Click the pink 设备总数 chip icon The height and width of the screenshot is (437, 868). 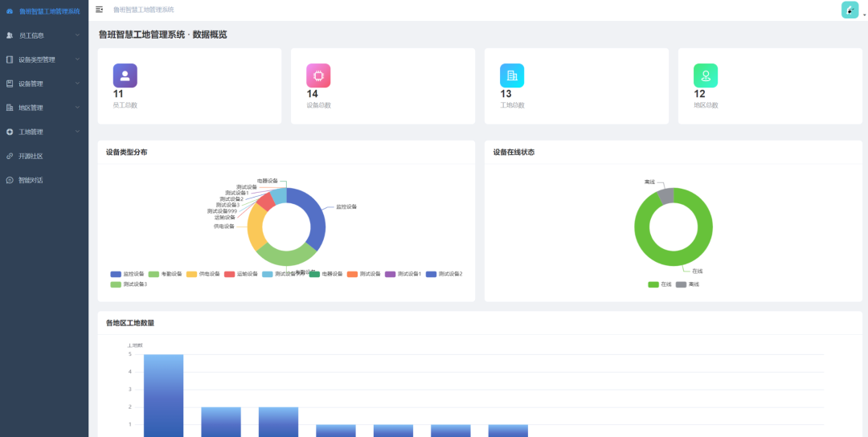(x=318, y=76)
